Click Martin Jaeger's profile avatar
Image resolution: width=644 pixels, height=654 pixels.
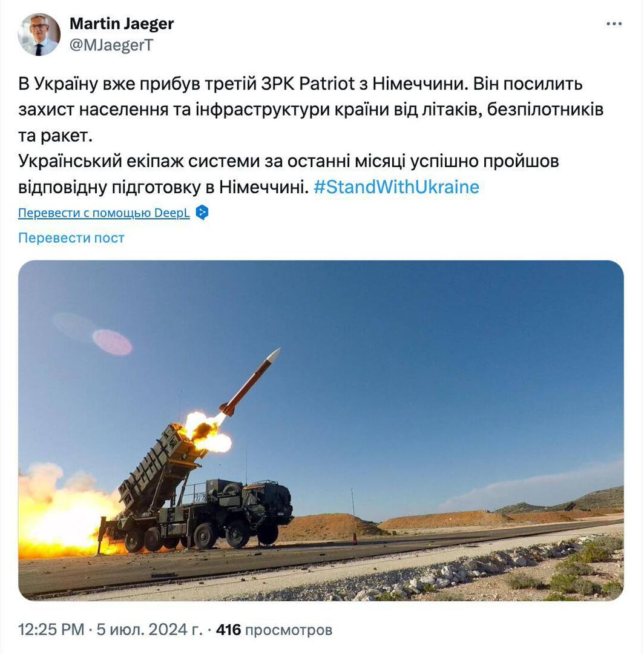[x=39, y=34]
